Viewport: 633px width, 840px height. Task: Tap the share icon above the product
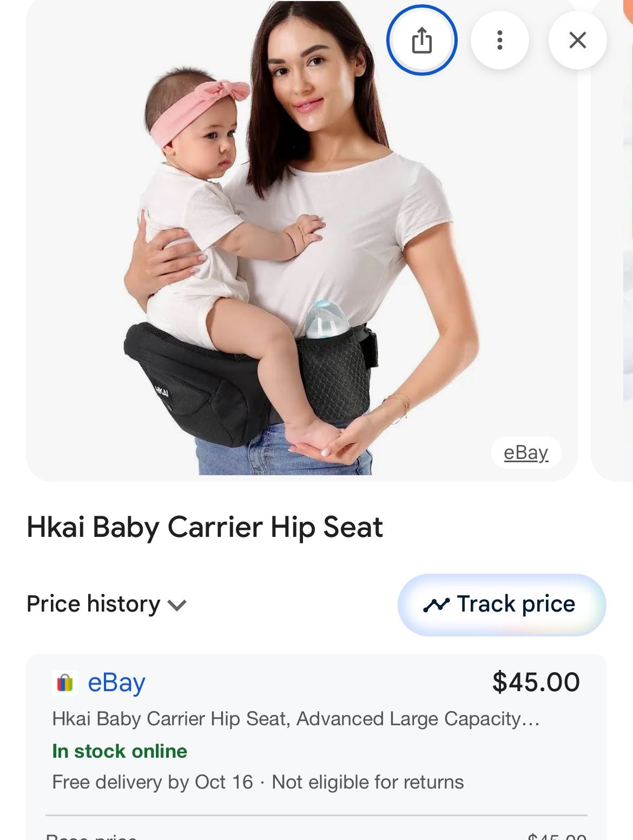[x=422, y=40]
